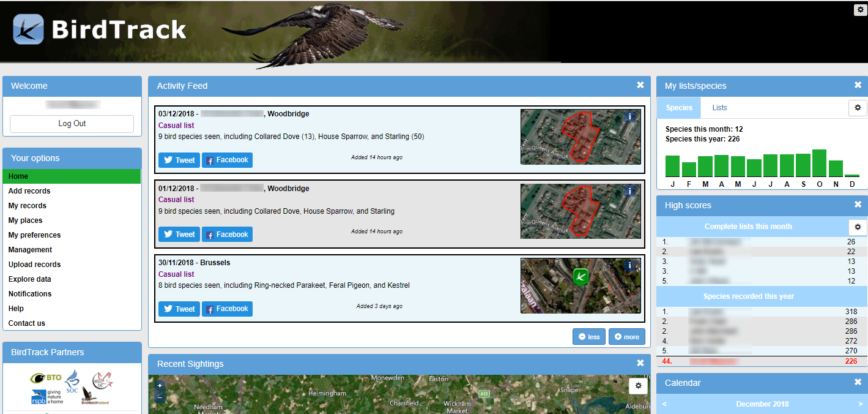
Task: Open settings gear in High scores panel
Action: click(x=858, y=227)
